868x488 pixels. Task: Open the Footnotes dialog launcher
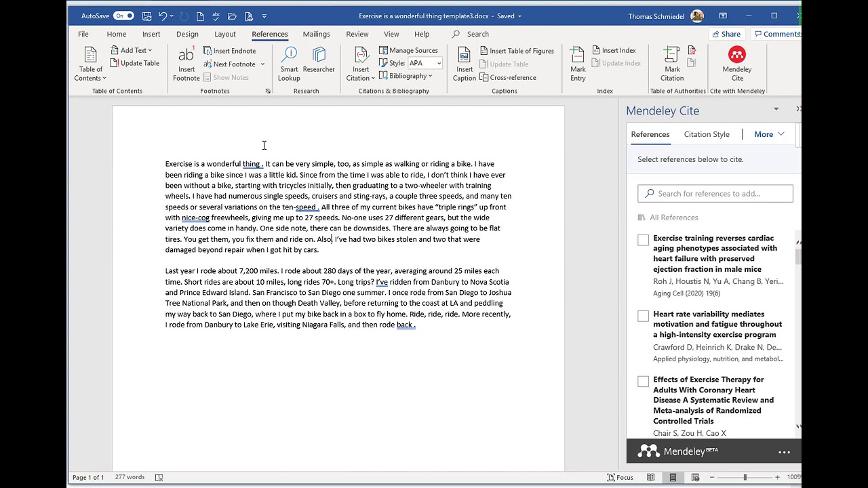pyautogui.click(x=268, y=91)
